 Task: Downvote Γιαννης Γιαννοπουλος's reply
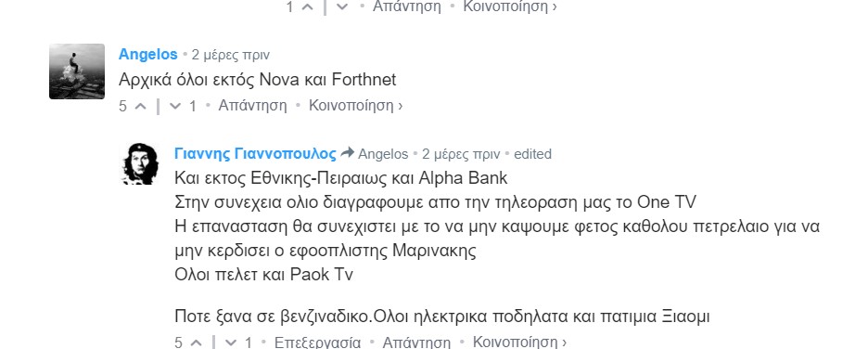tap(231, 343)
